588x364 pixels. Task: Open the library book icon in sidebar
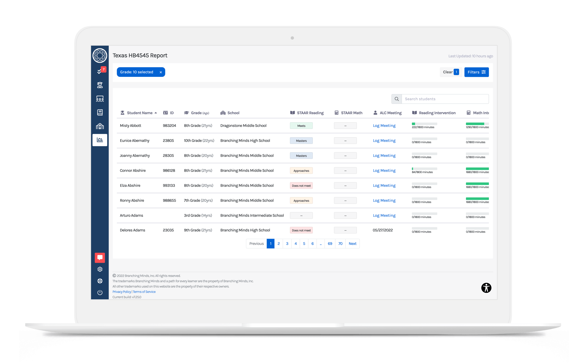(100, 112)
